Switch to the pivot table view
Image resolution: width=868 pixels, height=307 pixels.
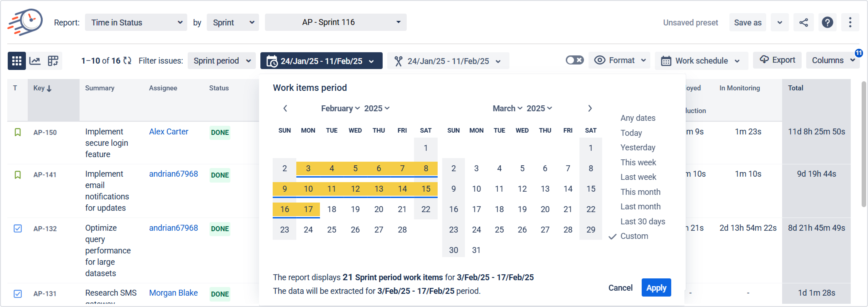[53, 61]
